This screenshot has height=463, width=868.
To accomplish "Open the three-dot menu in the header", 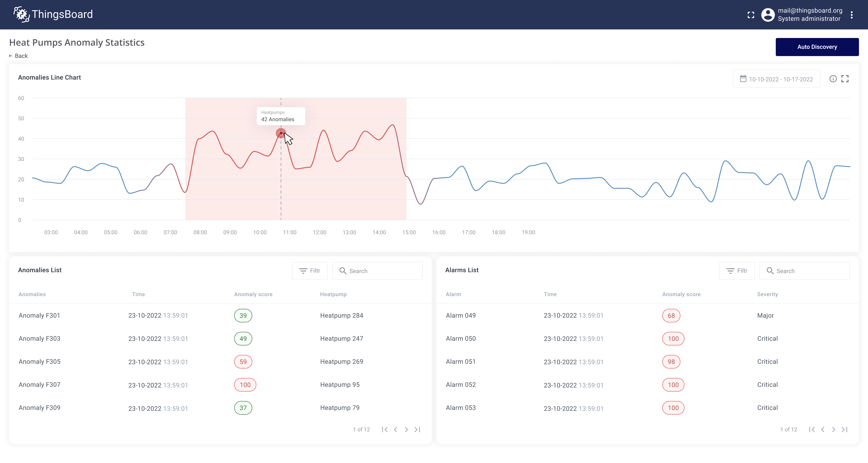I will 852,14.
